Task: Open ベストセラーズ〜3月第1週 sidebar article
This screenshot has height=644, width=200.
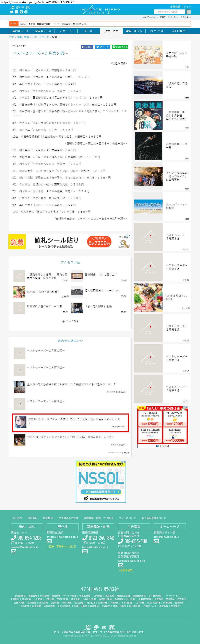Action: 163,237
